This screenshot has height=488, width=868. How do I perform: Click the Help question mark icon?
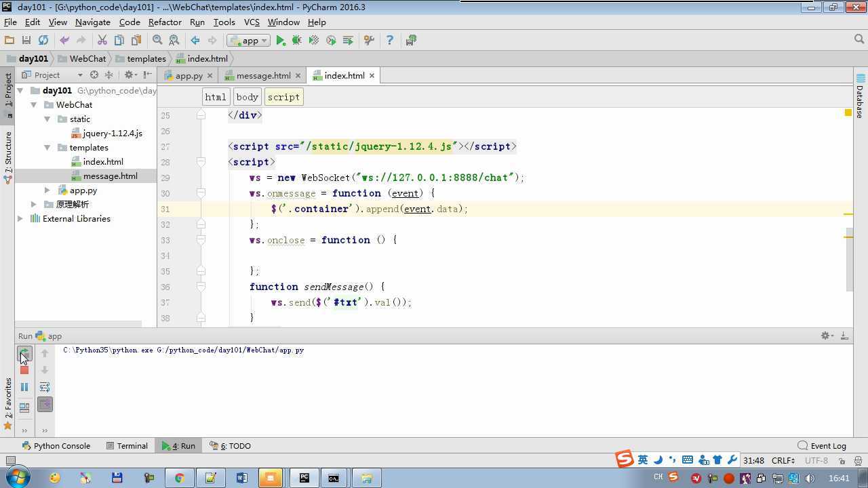coord(389,41)
